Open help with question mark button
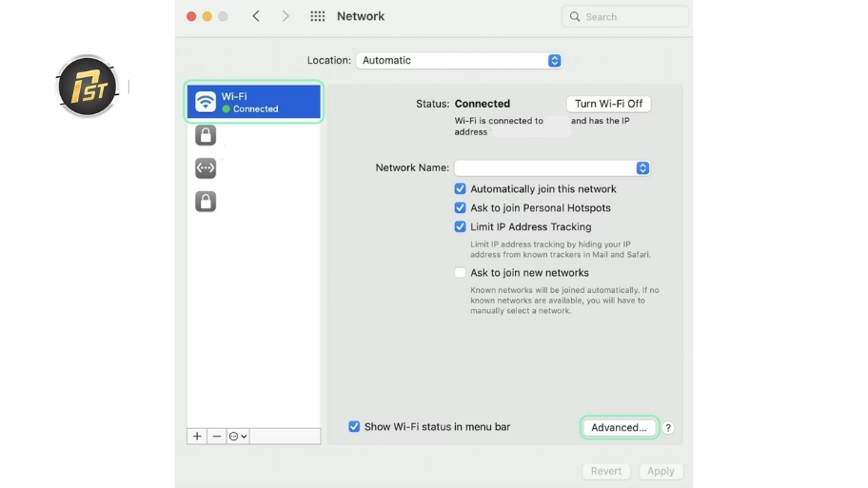Screen dimensions: 868x488 tap(668, 428)
